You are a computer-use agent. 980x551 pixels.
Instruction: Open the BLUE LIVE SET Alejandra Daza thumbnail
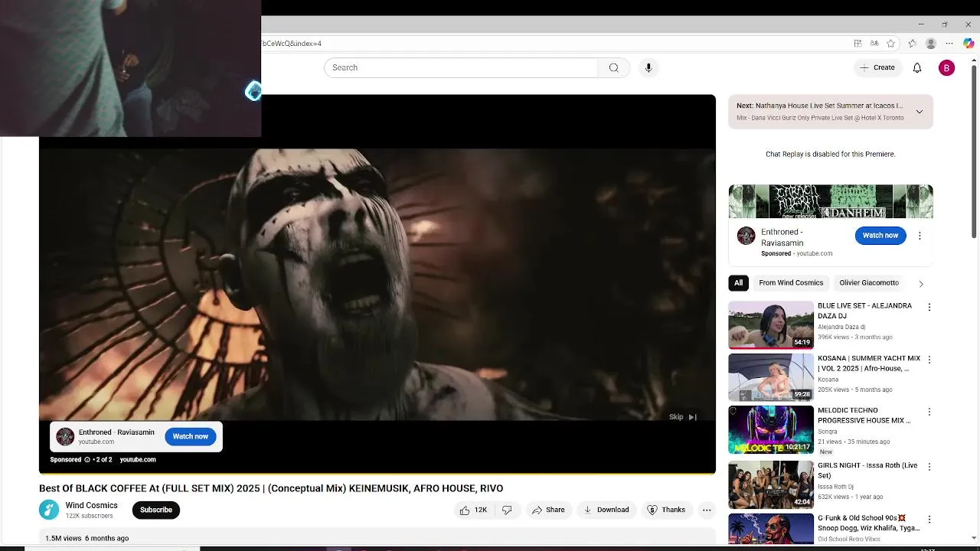pyautogui.click(x=771, y=325)
